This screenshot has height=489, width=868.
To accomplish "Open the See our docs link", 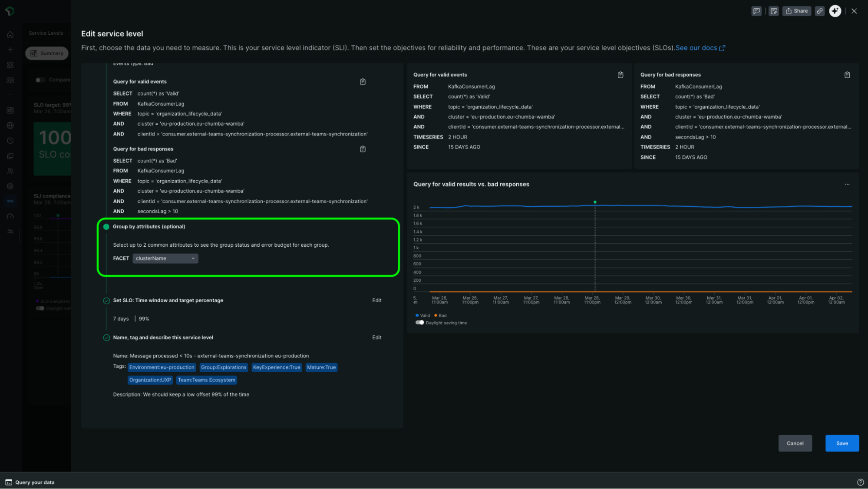I will tap(700, 48).
